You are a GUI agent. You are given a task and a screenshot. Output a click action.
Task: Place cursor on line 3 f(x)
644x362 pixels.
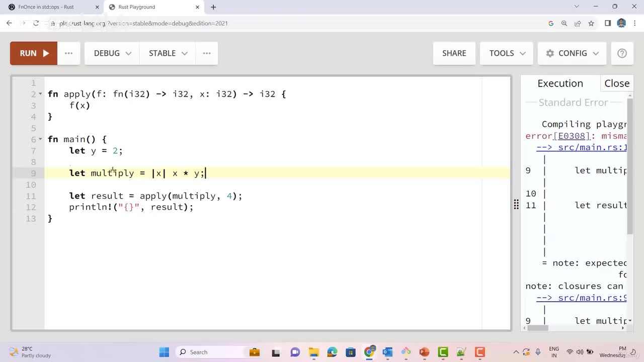pos(79,106)
